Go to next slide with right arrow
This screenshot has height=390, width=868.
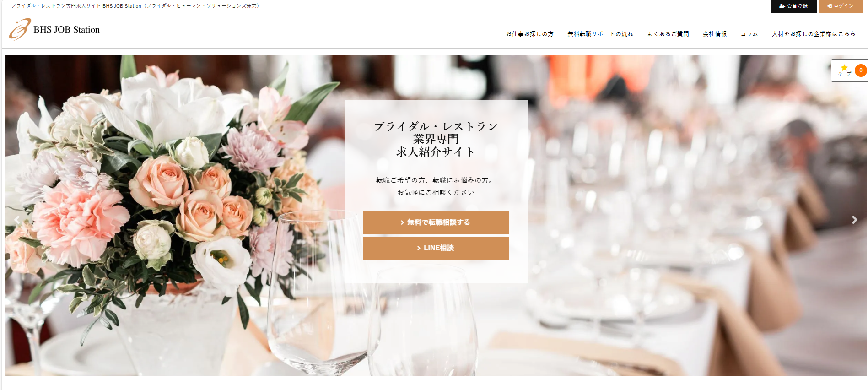click(x=854, y=220)
